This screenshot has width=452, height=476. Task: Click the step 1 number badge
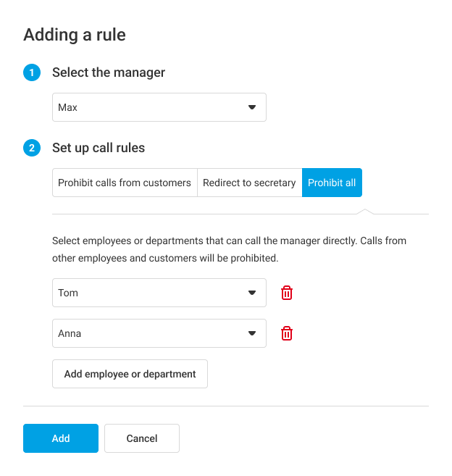pyautogui.click(x=32, y=72)
